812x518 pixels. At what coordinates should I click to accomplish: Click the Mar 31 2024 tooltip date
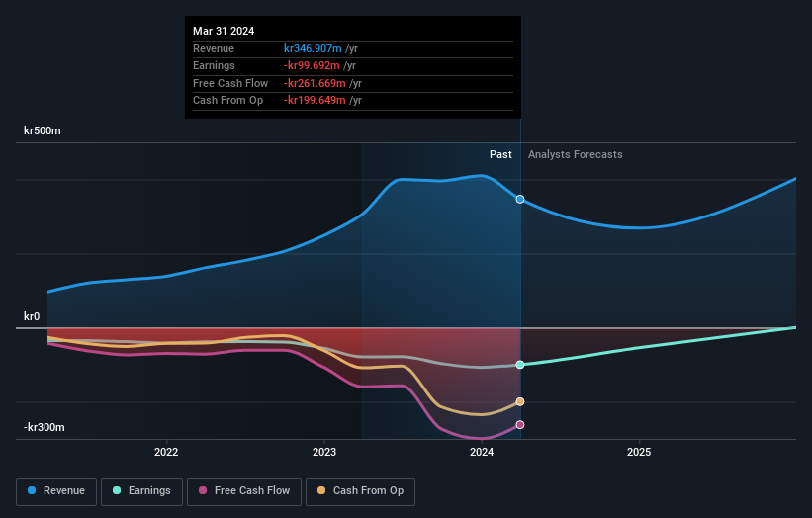pyautogui.click(x=224, y=31)
